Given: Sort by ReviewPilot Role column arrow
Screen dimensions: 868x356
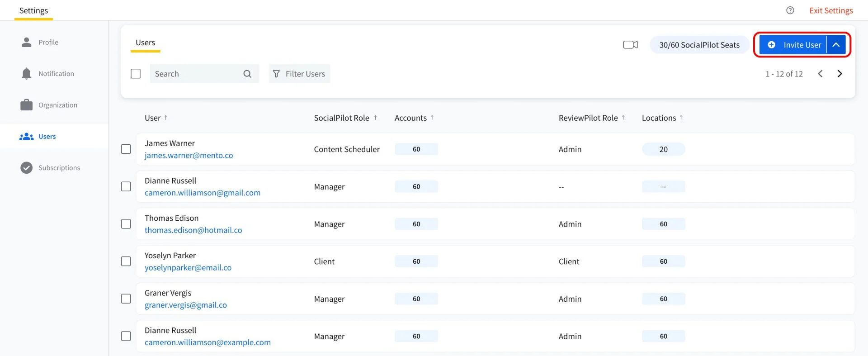Looking at the screenshot, I should pos(623,118).
